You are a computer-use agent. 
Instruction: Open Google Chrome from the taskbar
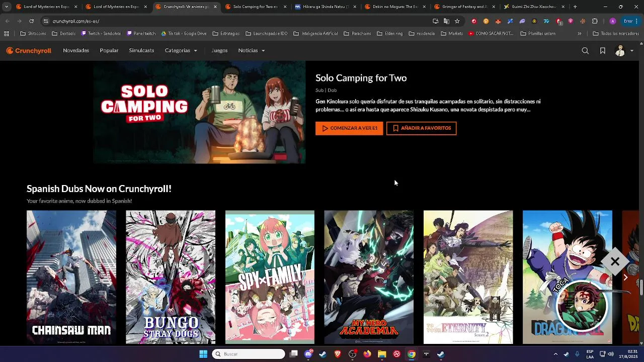pyautogui.click(x=412, y=354)
